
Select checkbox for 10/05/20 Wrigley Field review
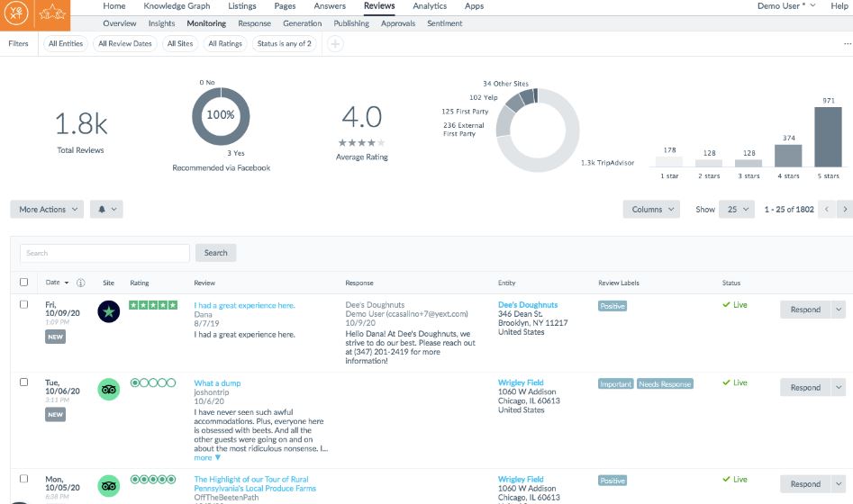click(24, 479)
